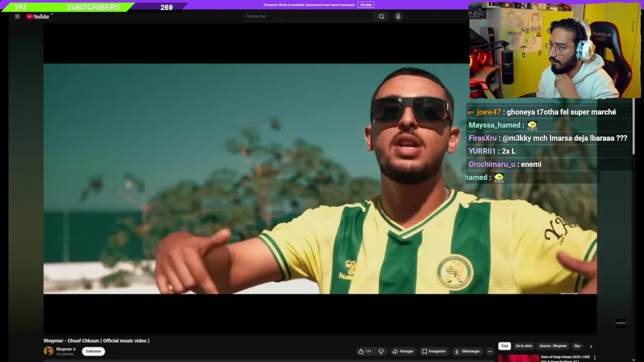Viewport: 644px width, 362px height.
Task: Open the YouTube hamburger guide menu
Action: point(17,17)
